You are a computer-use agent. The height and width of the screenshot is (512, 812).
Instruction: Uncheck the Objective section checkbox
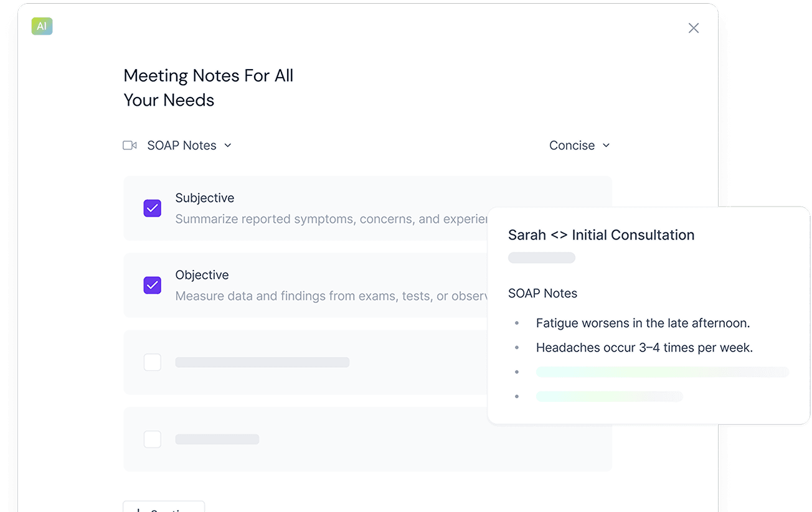coord(153,286)
